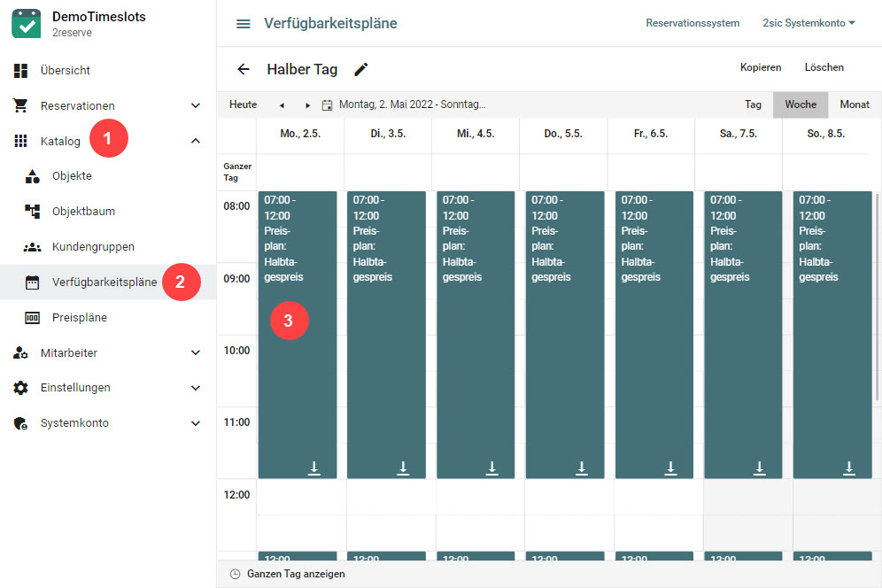The height and width of the screenshot is (588, 882).
Task: Open Preispläne in the sidebar
Action: tap(79, 317)
